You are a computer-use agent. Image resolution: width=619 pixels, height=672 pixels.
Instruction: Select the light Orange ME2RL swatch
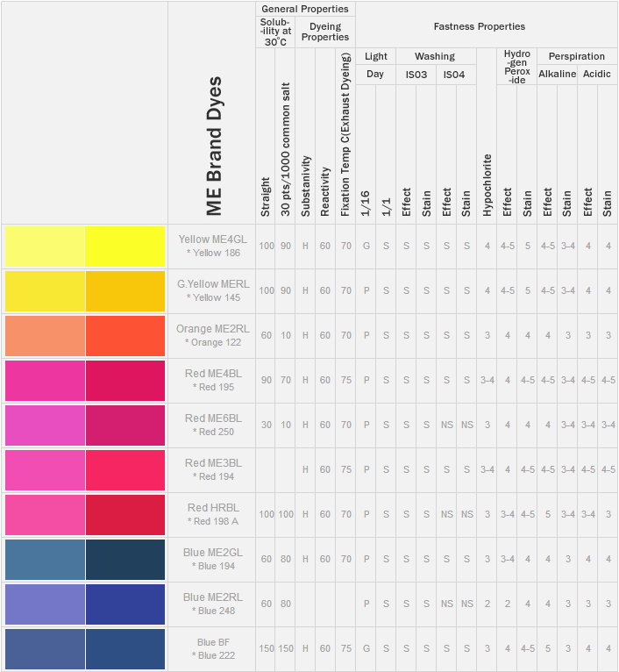[x=45, y=336]
